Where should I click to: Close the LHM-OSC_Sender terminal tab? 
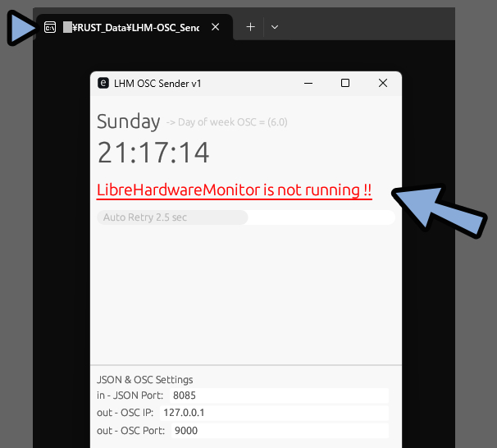215,27
